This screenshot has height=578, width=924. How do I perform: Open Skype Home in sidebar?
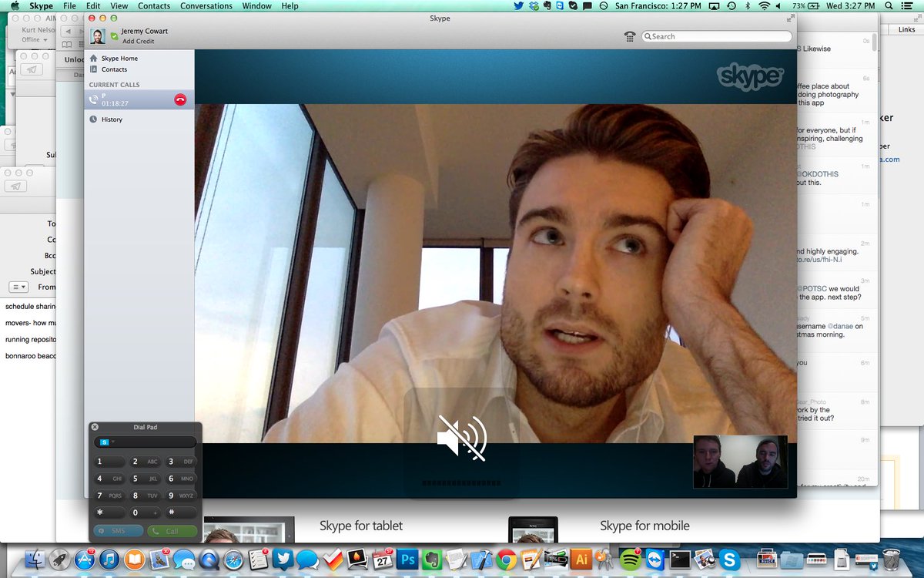pyautogui.click(x=119, y=59)
